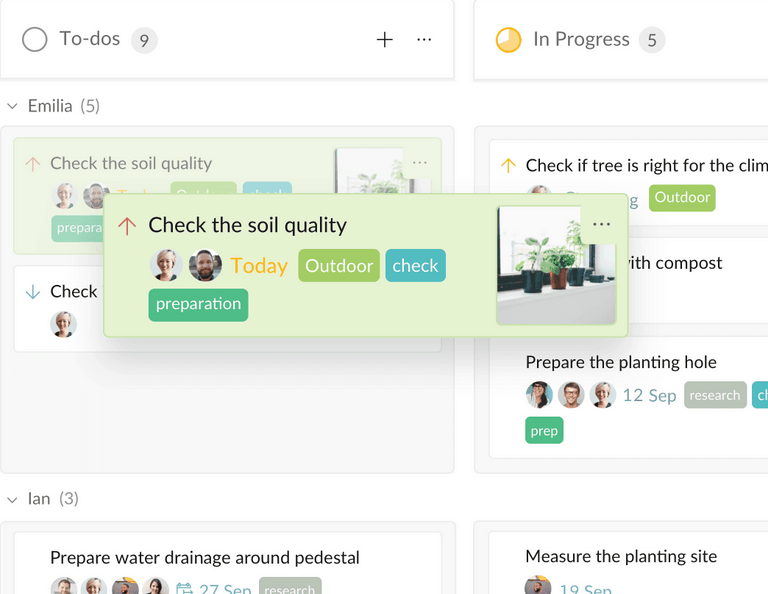Open three-dot menu on floating soil quality card

[601, 225]
